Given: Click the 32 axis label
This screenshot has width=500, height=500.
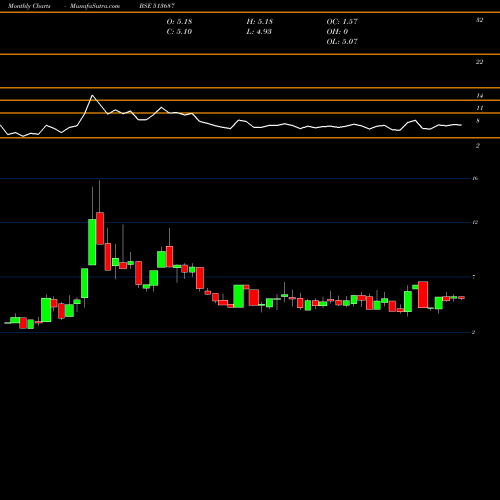Looking at the screenshot, I should 479,20.
